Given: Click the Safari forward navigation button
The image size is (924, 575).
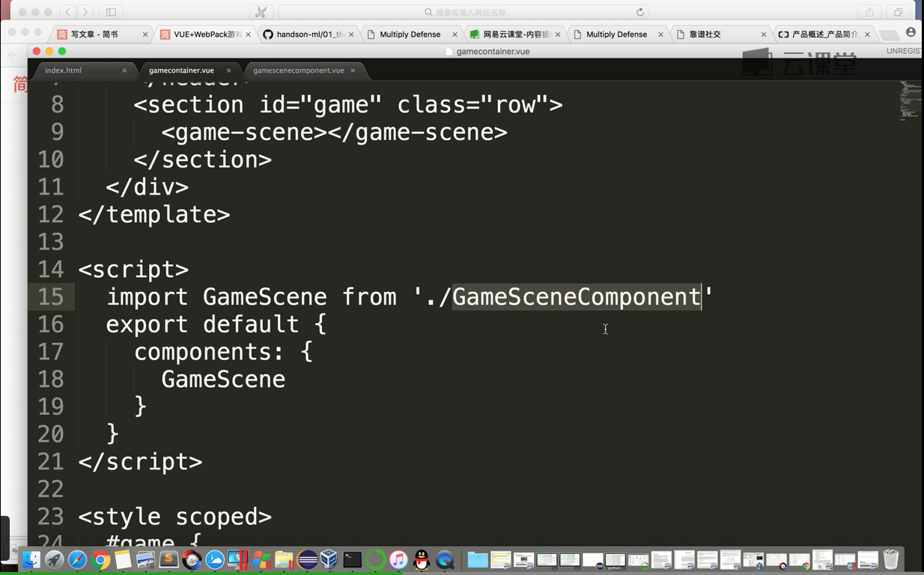Looking at the screenshot, I should pyautogui.click(x=86, y=12).
